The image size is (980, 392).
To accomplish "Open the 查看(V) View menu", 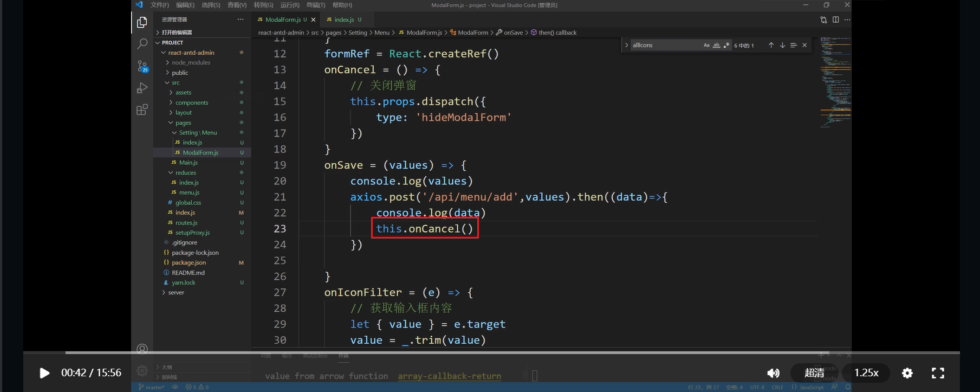I will 237,5.
